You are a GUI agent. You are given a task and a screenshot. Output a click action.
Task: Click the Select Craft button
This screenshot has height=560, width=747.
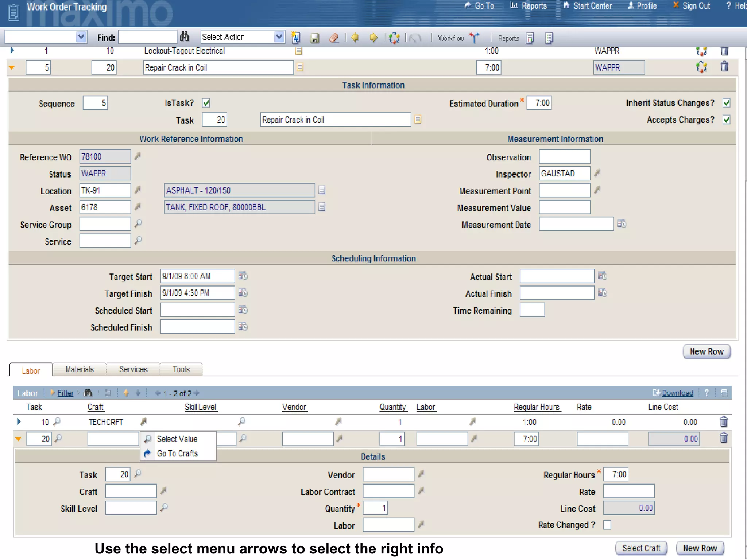641,548
